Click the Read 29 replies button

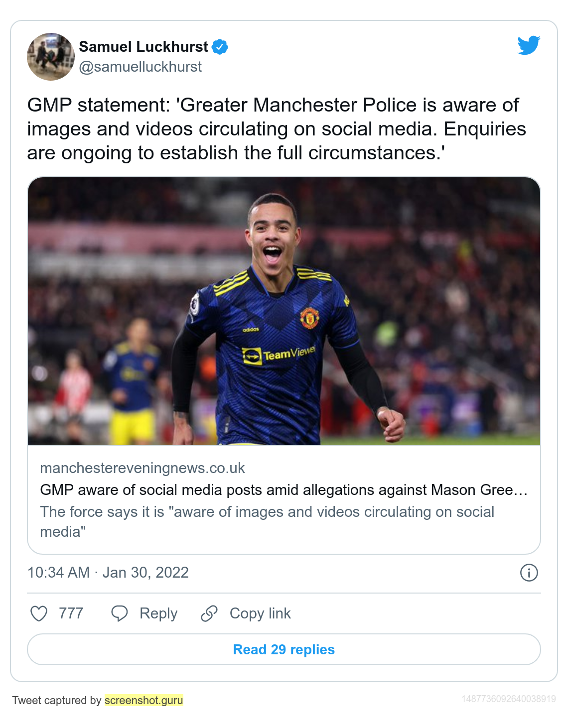click(284, 649)
